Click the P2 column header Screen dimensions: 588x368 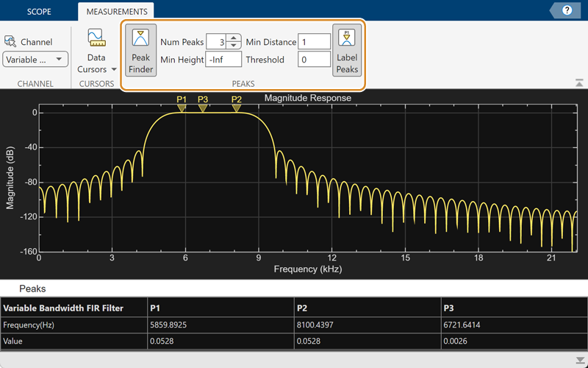pos(367,308)
